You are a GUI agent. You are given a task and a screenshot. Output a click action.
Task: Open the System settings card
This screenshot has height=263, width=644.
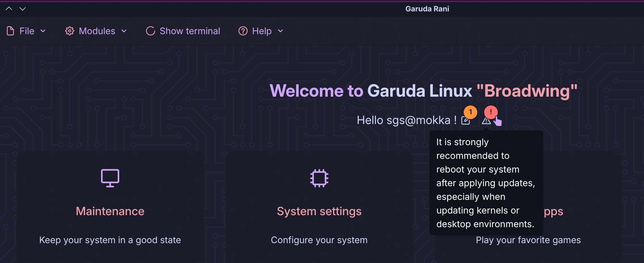(319, 207)
